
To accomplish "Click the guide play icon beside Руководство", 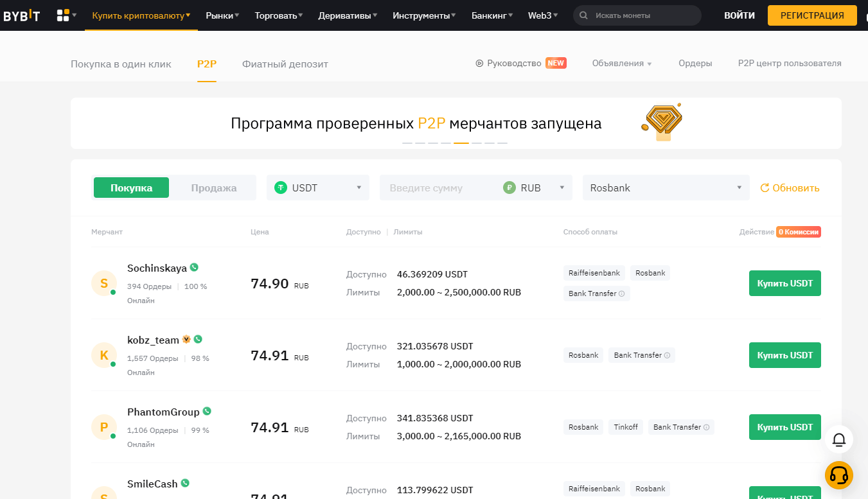I will point(479,64).
